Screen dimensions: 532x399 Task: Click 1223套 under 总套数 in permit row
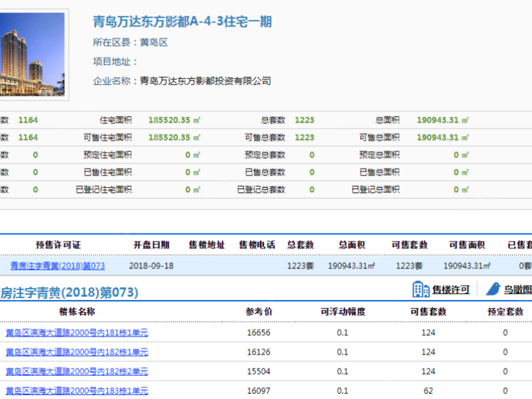point(300,266)
